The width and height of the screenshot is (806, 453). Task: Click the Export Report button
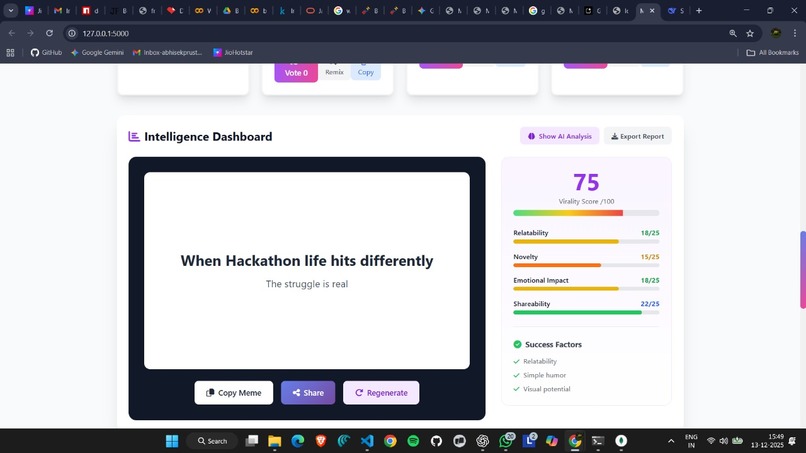pos(637,136)
